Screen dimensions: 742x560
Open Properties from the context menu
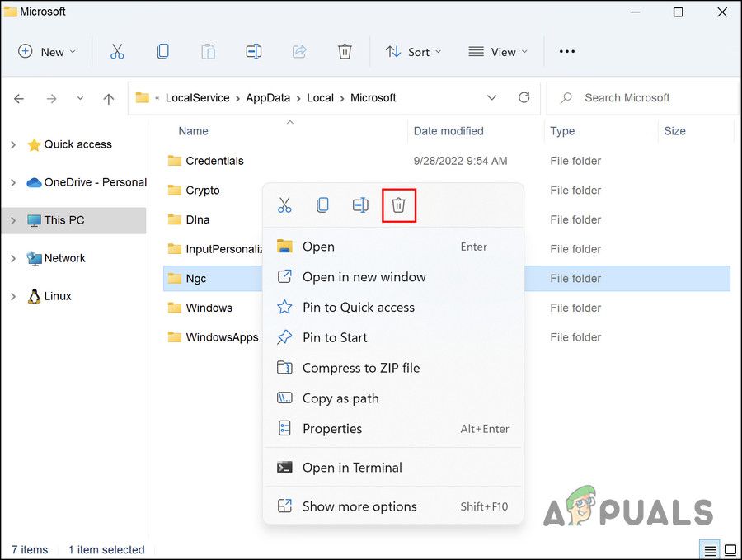click(x=393, y=428)
